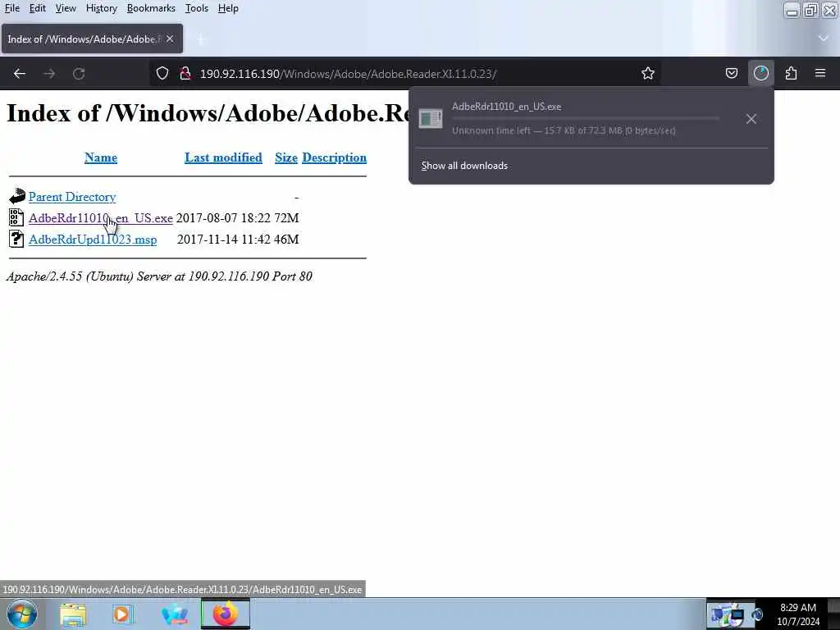The width and height of the screenshot is (840, 630).
Task: Click the 2017-11-14 11:42 date cell
Action: tap(223, 240)
